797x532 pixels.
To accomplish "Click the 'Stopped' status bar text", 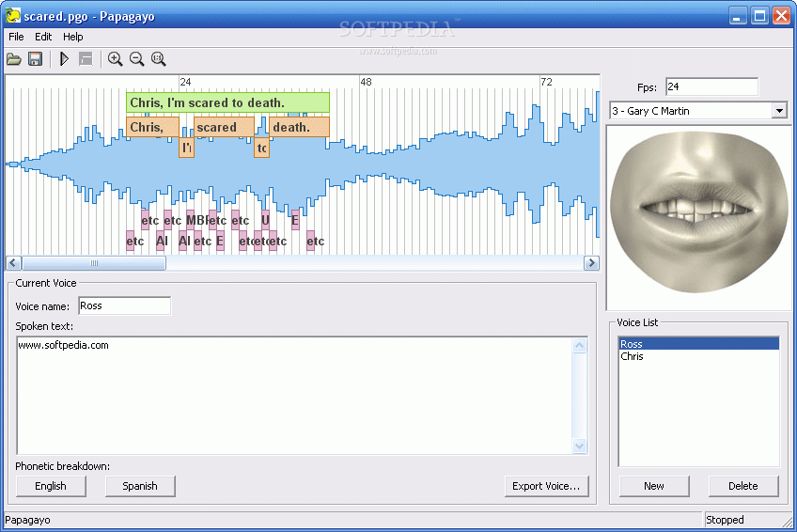I will coord(725,520).
